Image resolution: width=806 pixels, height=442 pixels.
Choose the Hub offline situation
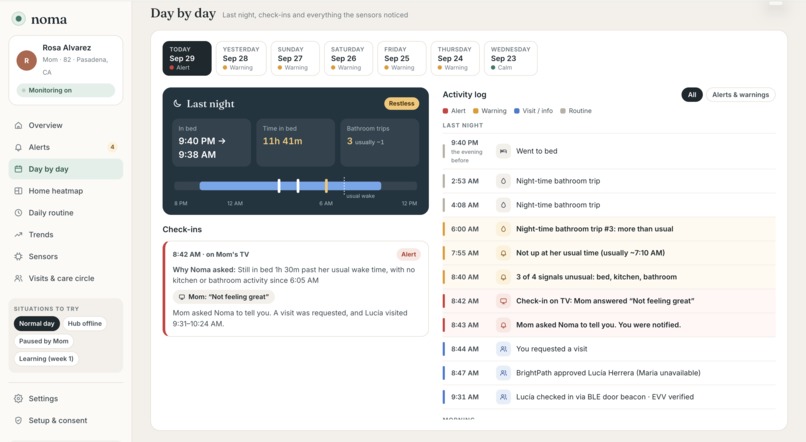[85, 324]
